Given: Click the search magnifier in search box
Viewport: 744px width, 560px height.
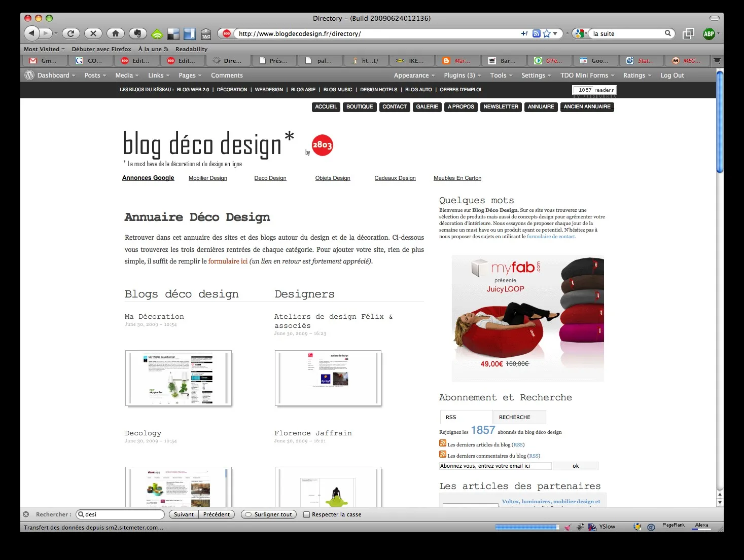Looking at the screenshot, I should point(668,33).
